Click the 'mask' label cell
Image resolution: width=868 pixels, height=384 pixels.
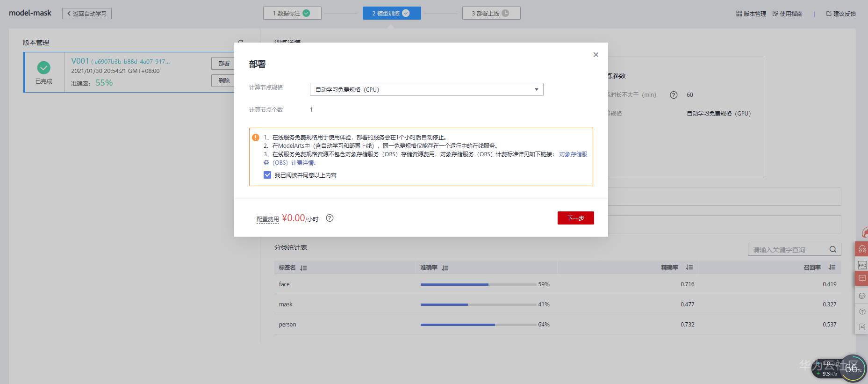[x=286, y=304]
